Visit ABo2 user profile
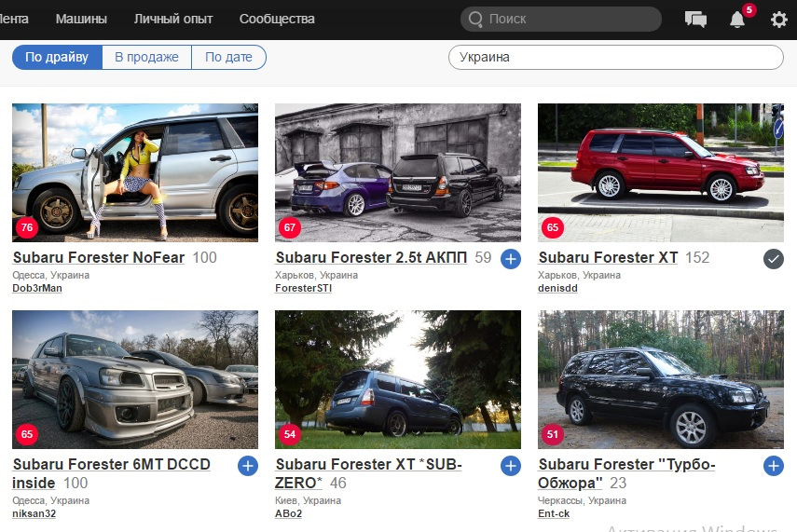Screen dimensions: 797x532 [288, 513]
